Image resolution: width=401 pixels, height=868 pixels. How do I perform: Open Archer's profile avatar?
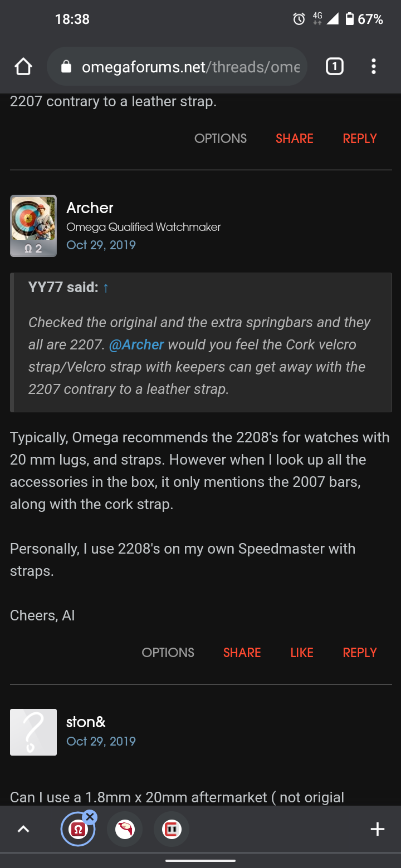coord(33,226)
